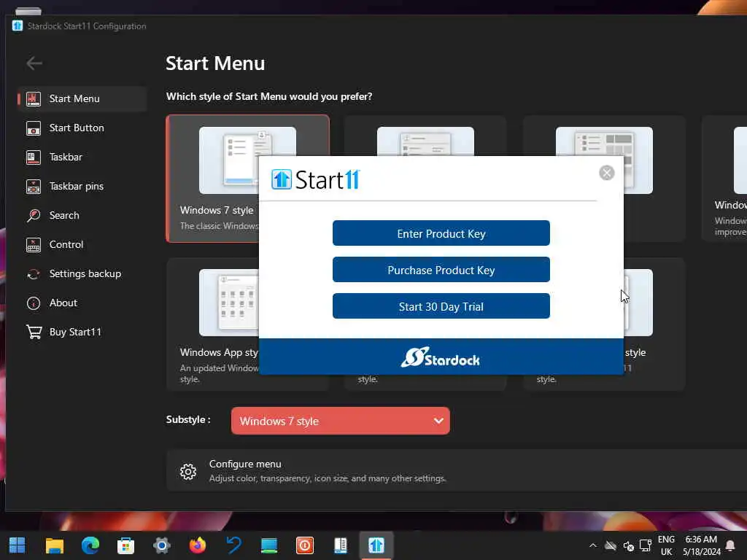Viewport: 747px width, 560px height.
Task: Open Microsoft Store from the taskbar
Action: pyautogui.click(x=125, y=545)
